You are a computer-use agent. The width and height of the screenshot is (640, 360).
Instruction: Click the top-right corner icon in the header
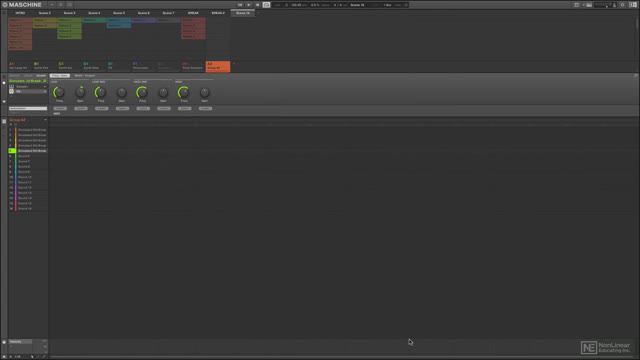point(633,5)
